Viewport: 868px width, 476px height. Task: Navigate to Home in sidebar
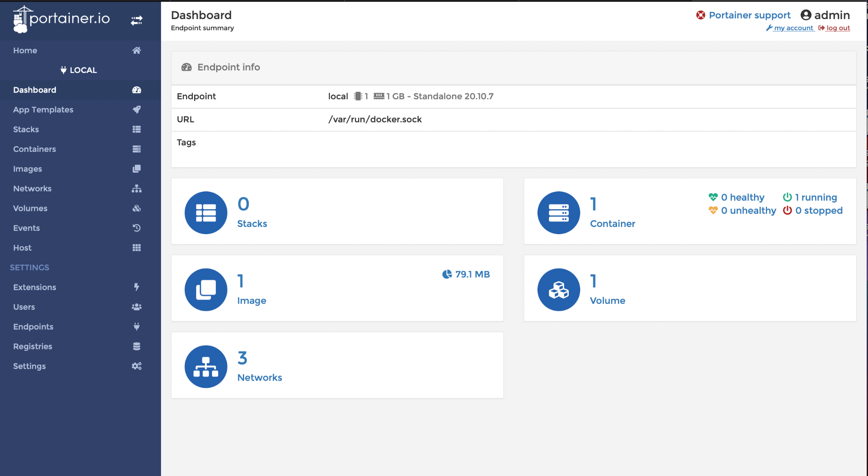[x=25, y=50]
